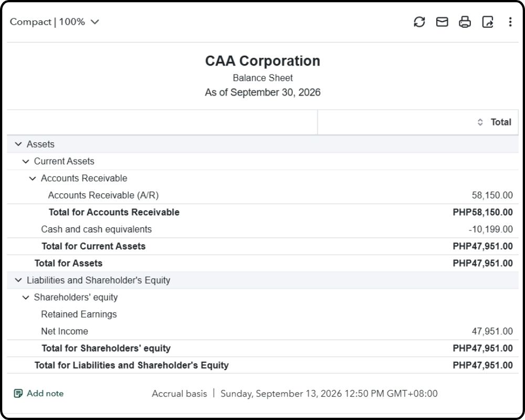The height and width of the screenshot is (420, 525).
Task: Click the Add note icon
Action: [18, 393]
